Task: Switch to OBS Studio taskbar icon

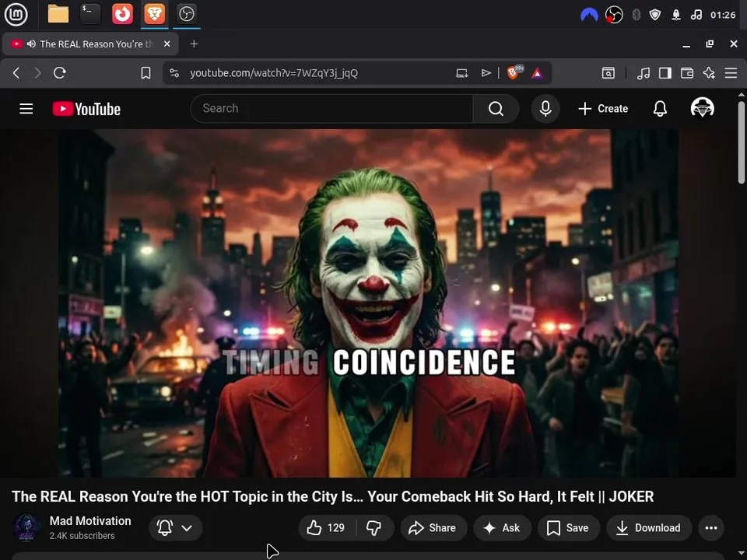Action: click(186, 14)
